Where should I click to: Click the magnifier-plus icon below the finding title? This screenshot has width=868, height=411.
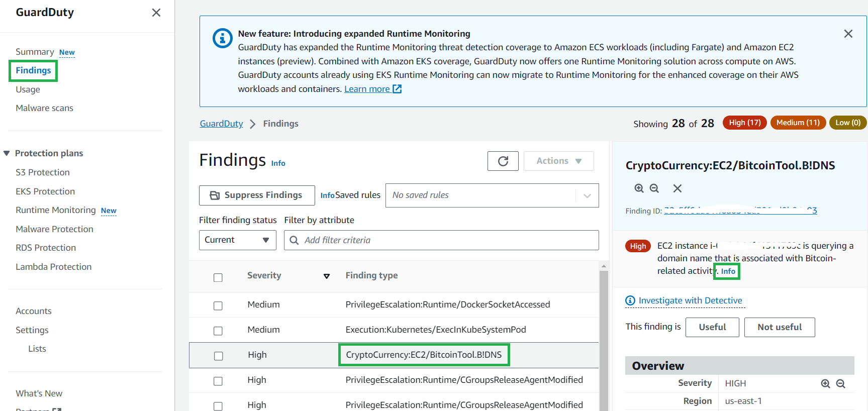[x=639, y=188]
